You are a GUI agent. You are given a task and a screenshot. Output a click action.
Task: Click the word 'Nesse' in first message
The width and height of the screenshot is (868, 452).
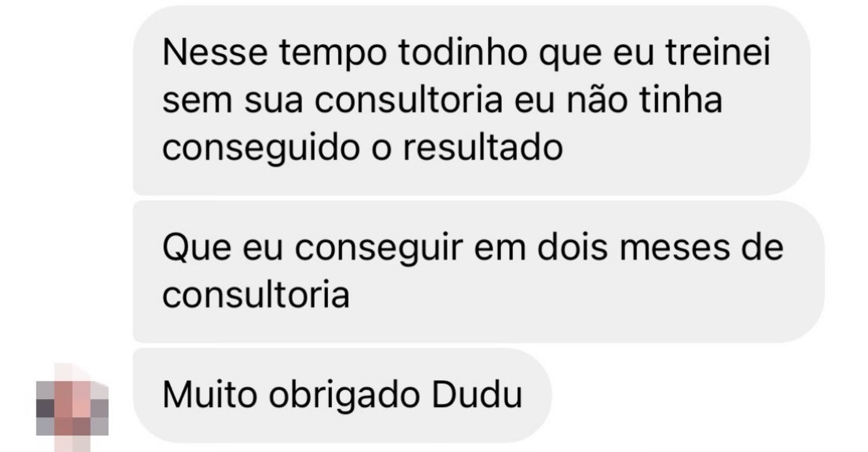pyautogui.click(x=215, y=53)
